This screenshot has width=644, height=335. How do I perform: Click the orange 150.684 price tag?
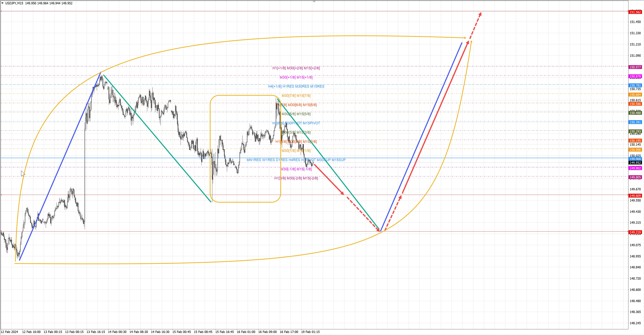635,94
